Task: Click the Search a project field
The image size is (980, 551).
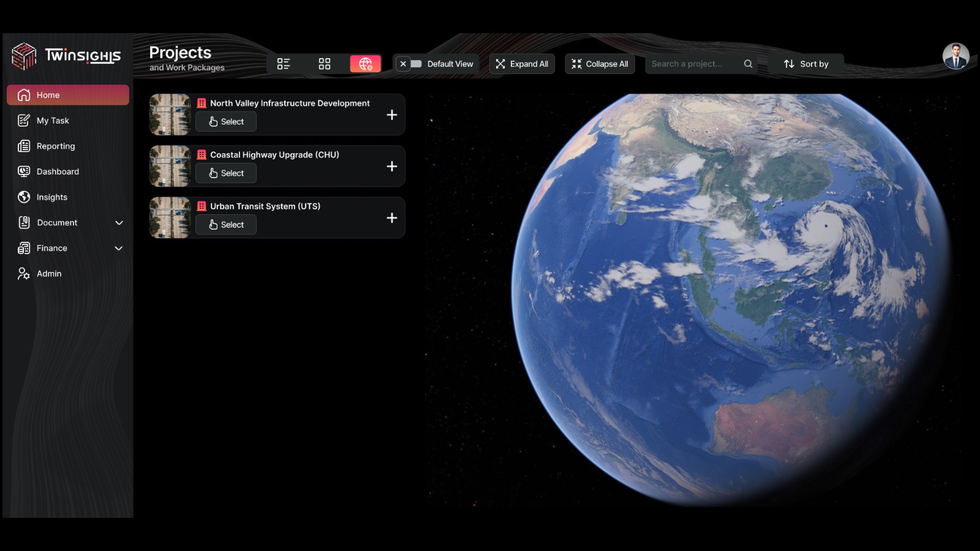Action: click(x=692, y=64)
